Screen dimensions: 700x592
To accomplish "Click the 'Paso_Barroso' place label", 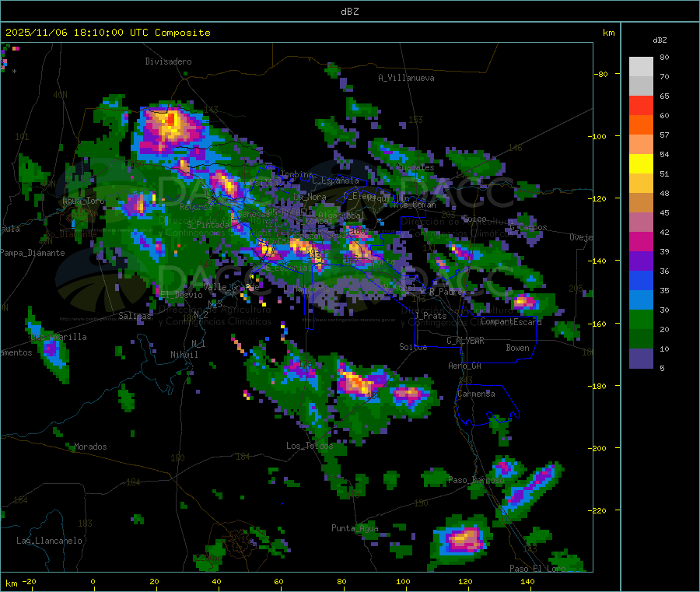I will (476, 480).
